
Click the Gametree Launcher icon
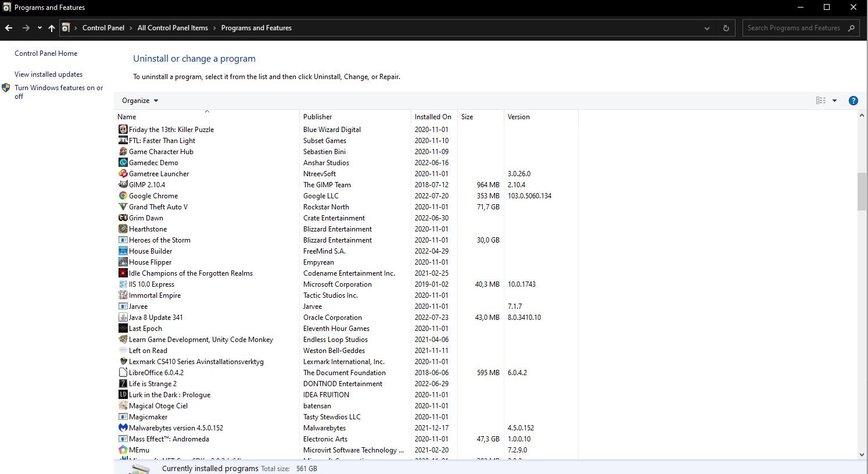(x=123, y=173)
